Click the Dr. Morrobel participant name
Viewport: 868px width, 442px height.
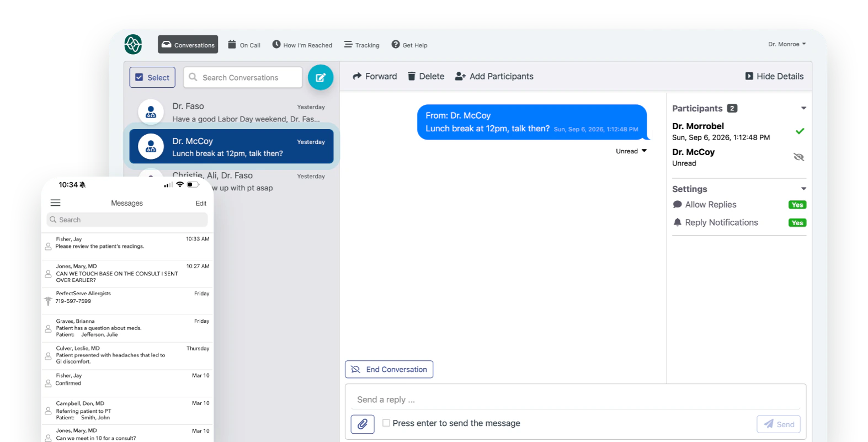point(697,126)
